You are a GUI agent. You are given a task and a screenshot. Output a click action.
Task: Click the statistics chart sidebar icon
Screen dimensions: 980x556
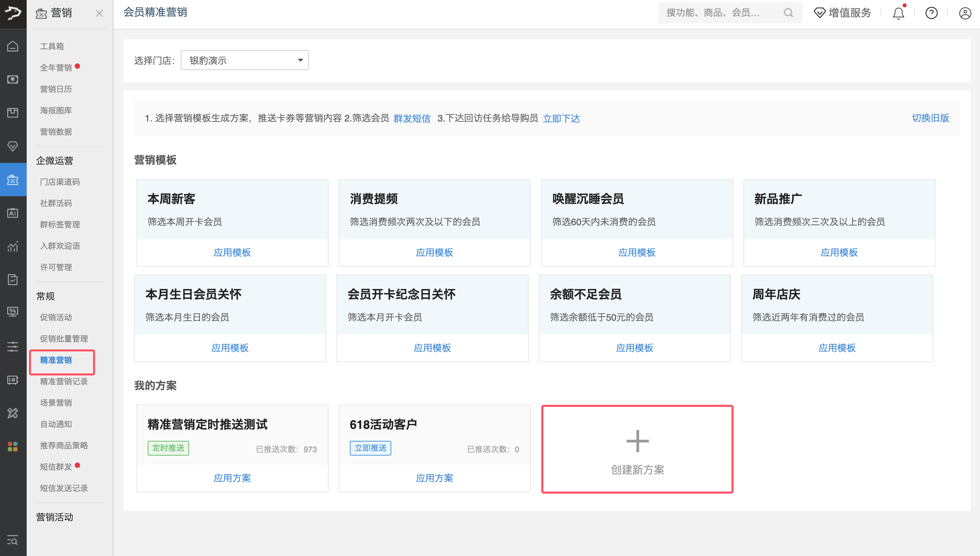(x=13, y=246)
